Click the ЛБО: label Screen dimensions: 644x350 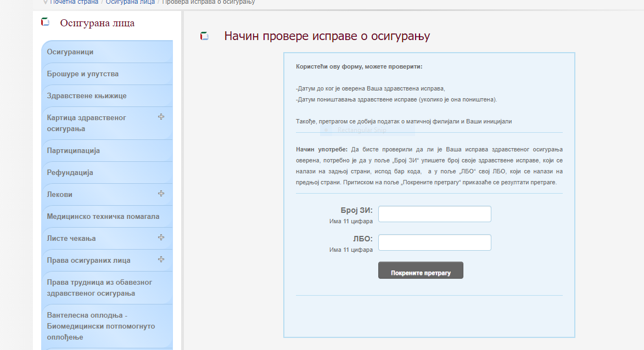pyautogui.click(x=363, y=239)
